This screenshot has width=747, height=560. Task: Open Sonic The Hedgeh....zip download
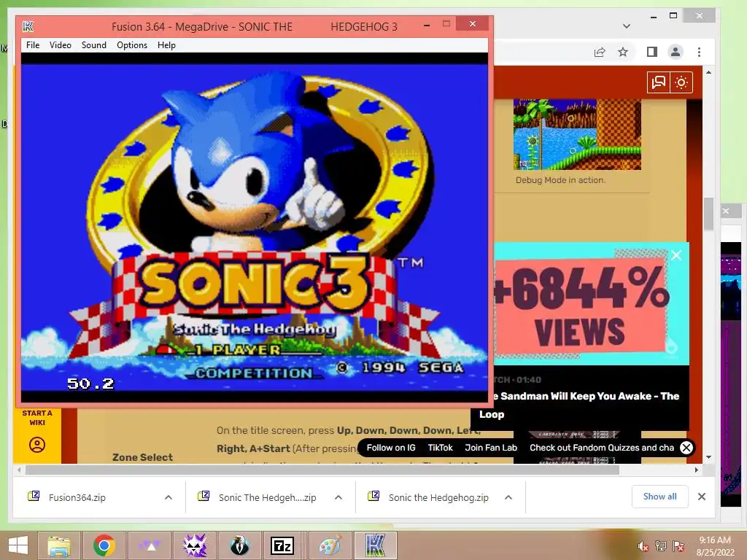tap(267, 497)
